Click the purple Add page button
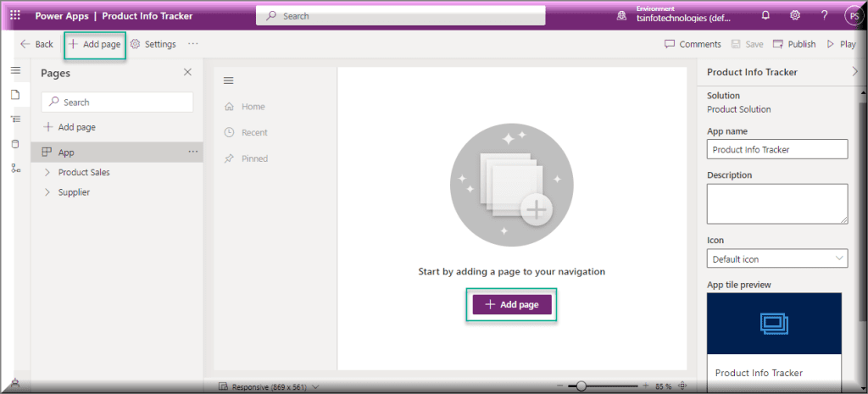Image resolution: width=868 pixels, height=394 pixels. (x=511, y=304)
